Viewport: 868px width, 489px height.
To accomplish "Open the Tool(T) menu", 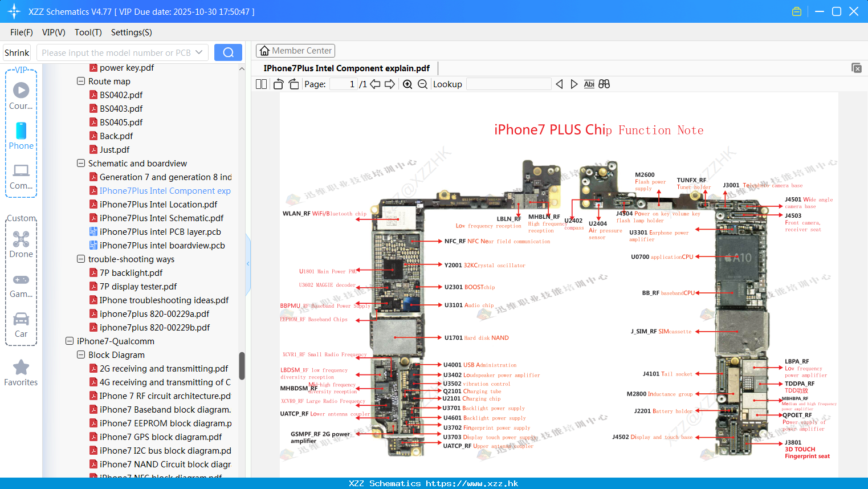I will (88, 32).
